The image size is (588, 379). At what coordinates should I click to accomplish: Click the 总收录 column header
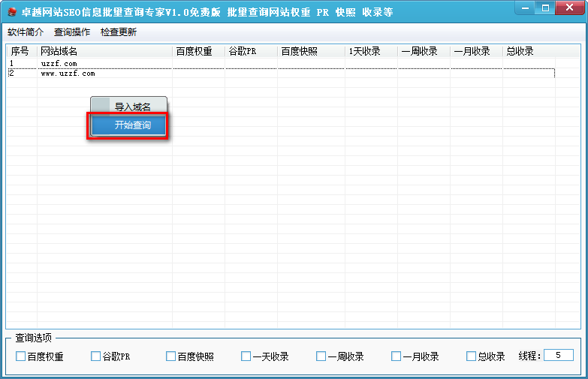(x=529, y=51)
